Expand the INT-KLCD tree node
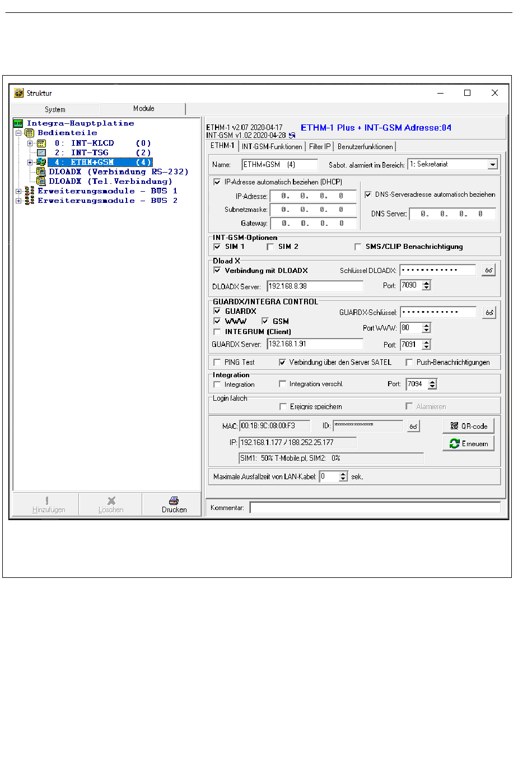 [x=30, y=143]
